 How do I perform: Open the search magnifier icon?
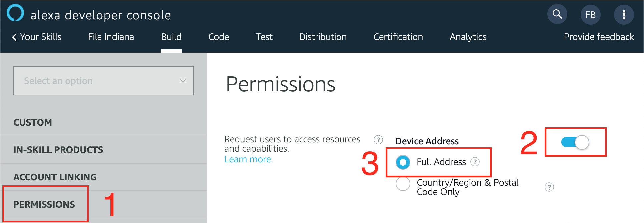pyautogui.click(x=557, y=14)
